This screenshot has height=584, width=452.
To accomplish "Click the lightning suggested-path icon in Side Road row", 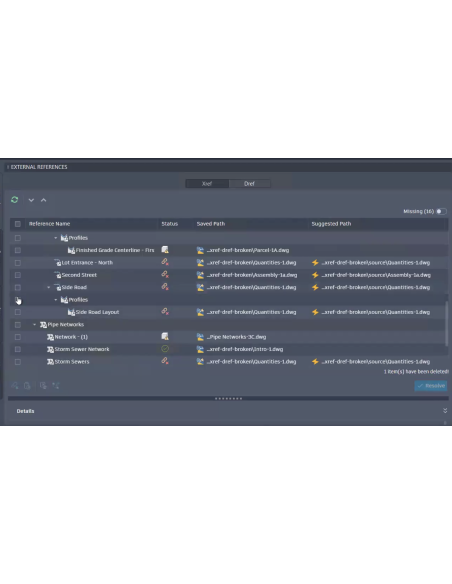I will [315, 287].
